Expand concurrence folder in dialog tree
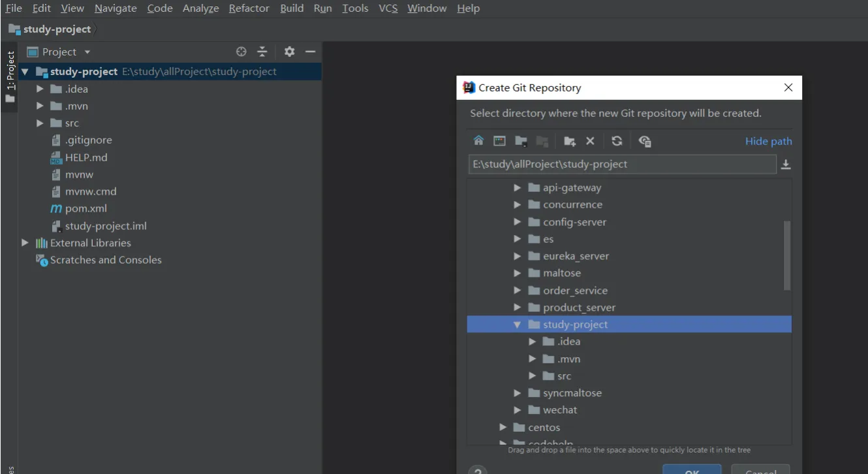This screenshot has height=474, width=868. pos(518,204)
